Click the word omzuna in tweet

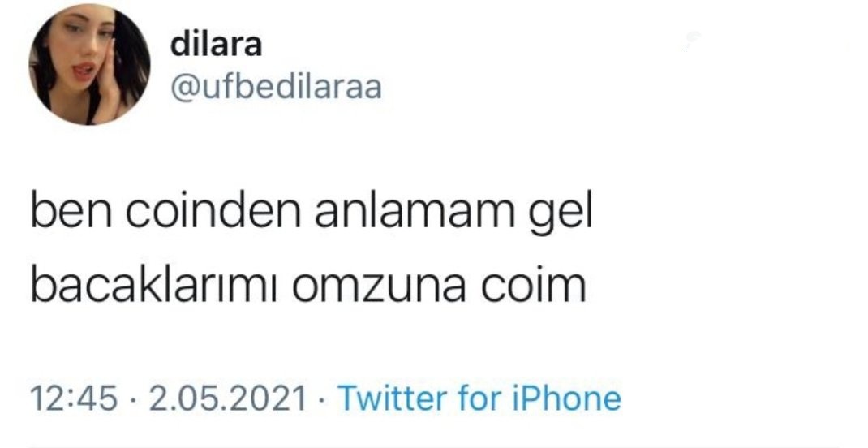point(379,289)
